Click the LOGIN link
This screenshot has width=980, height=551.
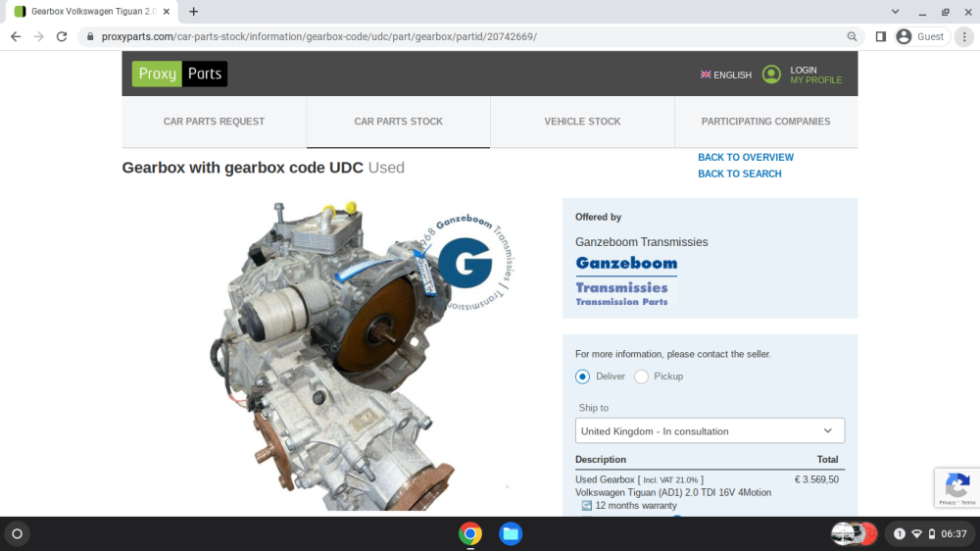pyautogui.click(x=804, y=70)
